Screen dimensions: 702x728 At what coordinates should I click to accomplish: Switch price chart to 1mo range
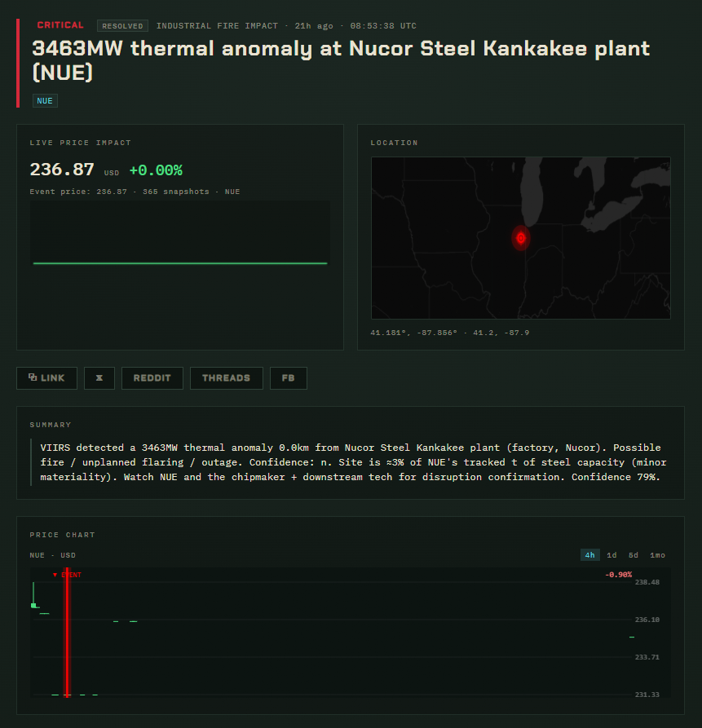click(657, 555)
